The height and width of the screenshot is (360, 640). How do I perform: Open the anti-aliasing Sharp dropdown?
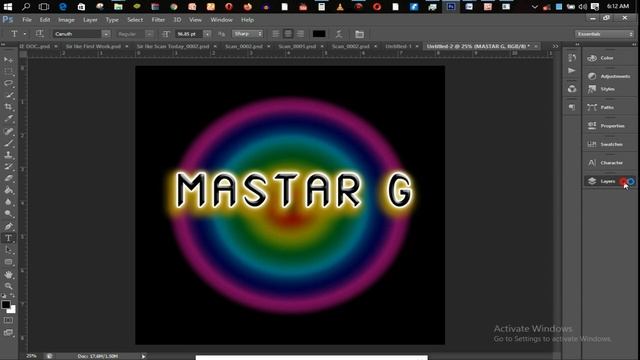tap(247, 34)
